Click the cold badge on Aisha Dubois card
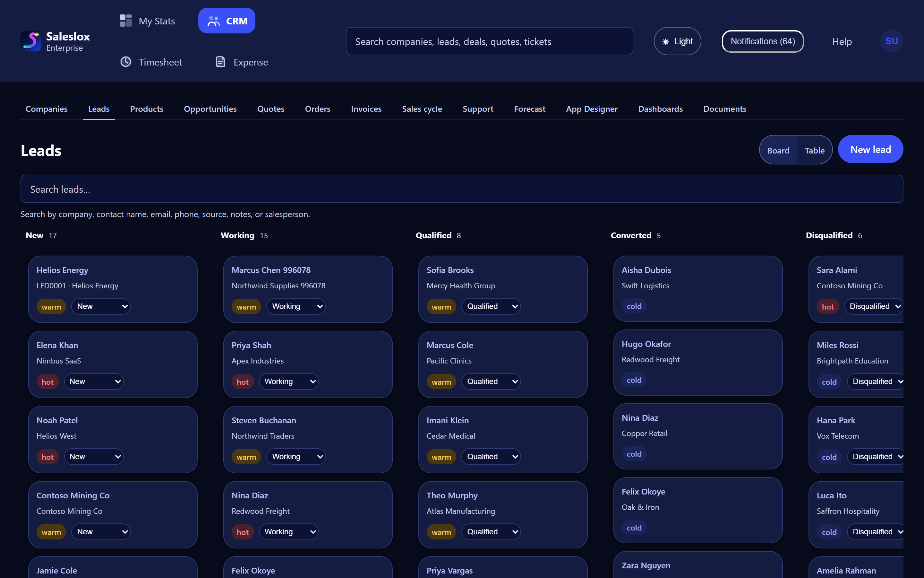The width and height of the screenshot is (924, 578). pos(634,306)
